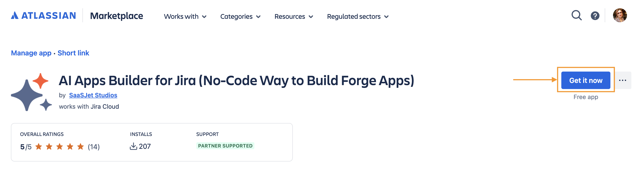Open the Manage app link
The image size is (644, 175).
pyautogui.click(x=31, y=53)
